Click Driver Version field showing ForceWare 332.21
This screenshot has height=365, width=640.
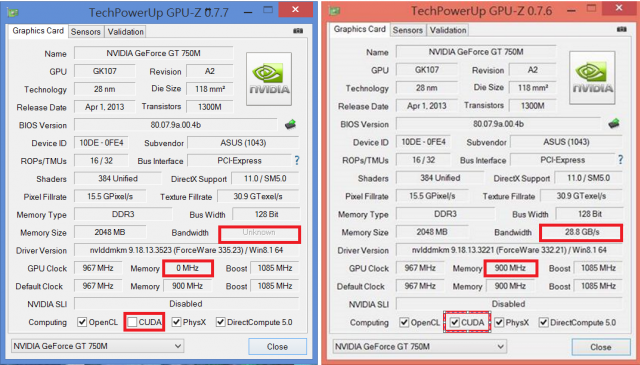tap(509, 250)
